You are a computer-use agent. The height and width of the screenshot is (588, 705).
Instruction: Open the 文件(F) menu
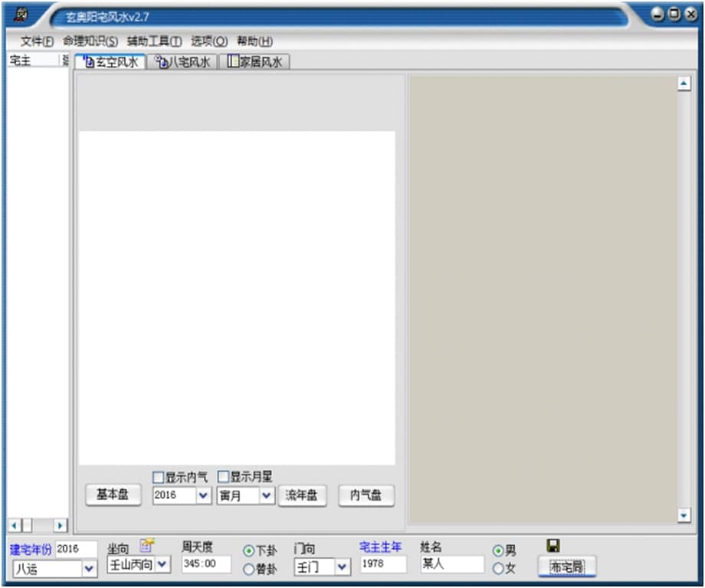pyautogui.click(x=38, y=41)
